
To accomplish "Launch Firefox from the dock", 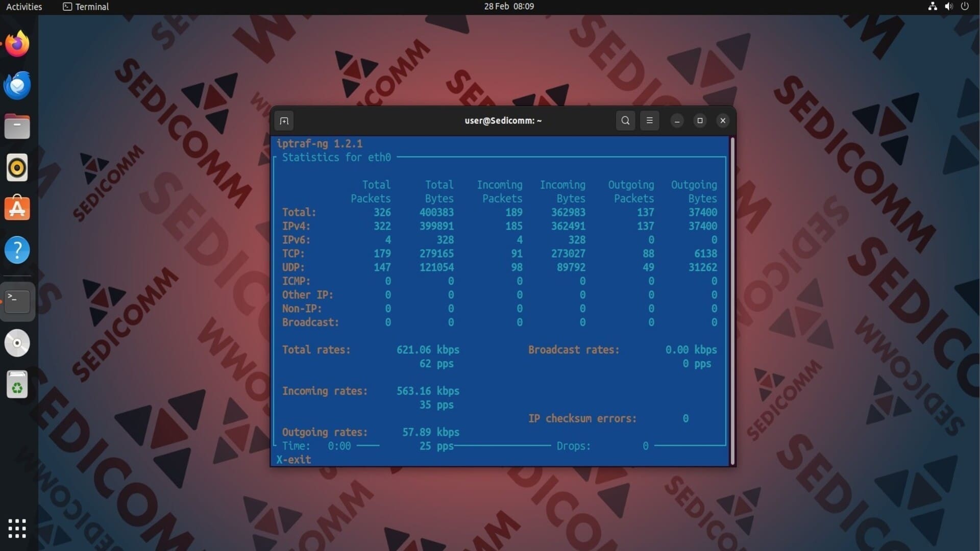I will [17, 44].
